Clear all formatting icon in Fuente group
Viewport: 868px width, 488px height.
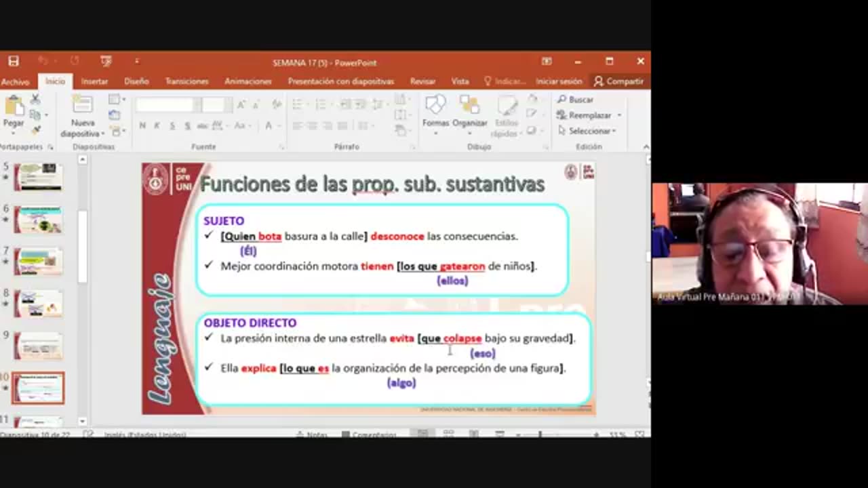tap(277, 105)
